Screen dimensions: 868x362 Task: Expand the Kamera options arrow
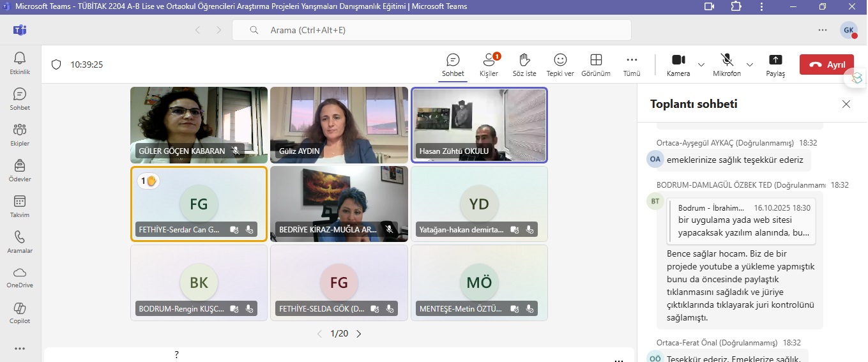[701, 64]
